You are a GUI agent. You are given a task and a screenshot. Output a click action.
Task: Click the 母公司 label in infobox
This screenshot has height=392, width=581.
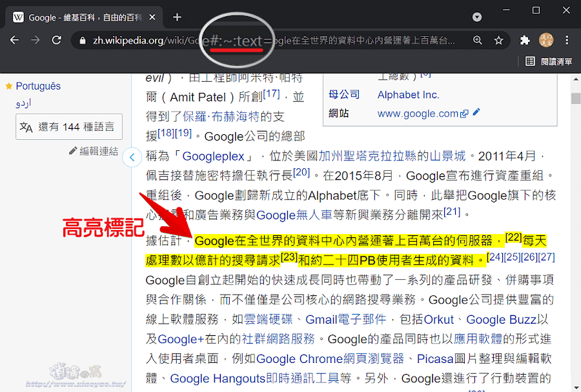coord(344,94)
